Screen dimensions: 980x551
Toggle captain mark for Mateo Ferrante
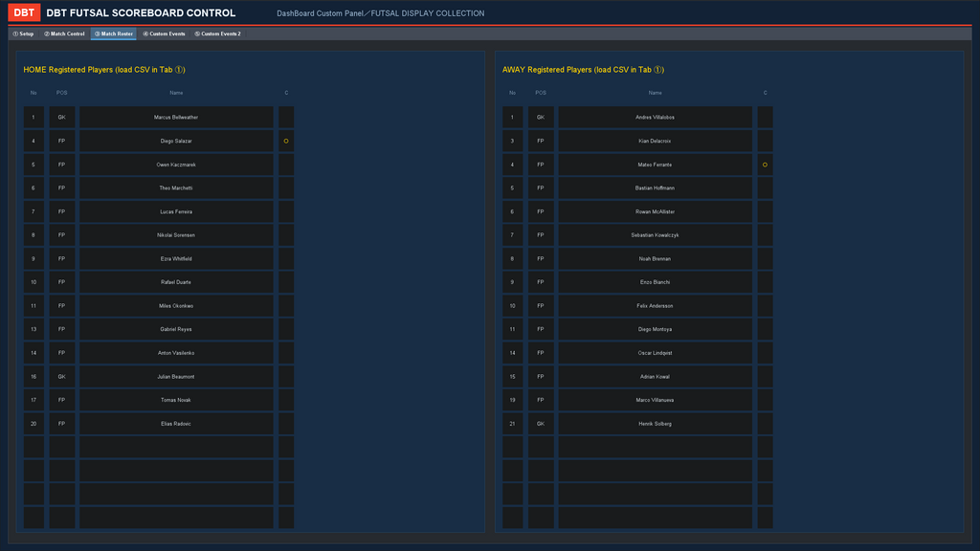point(765,165)
